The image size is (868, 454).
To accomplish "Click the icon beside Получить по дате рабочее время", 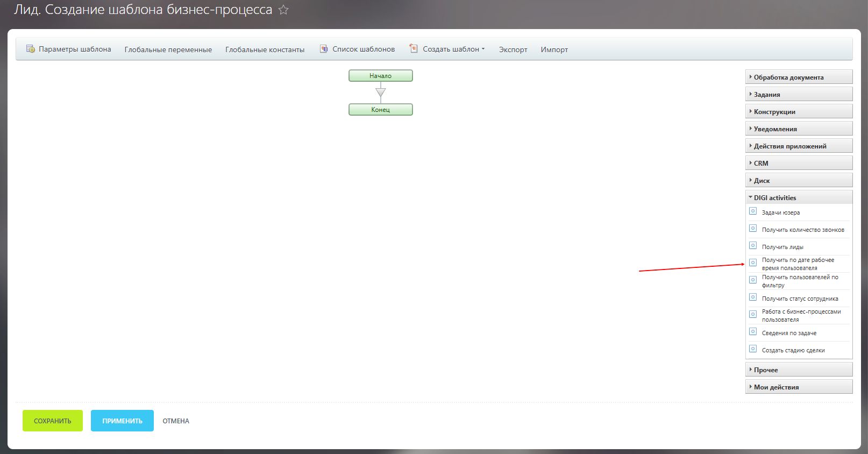I will [x=753, y=263].
